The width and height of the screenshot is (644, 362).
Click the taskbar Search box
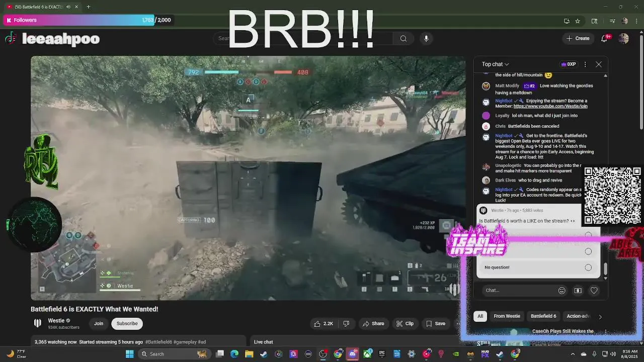174,354
